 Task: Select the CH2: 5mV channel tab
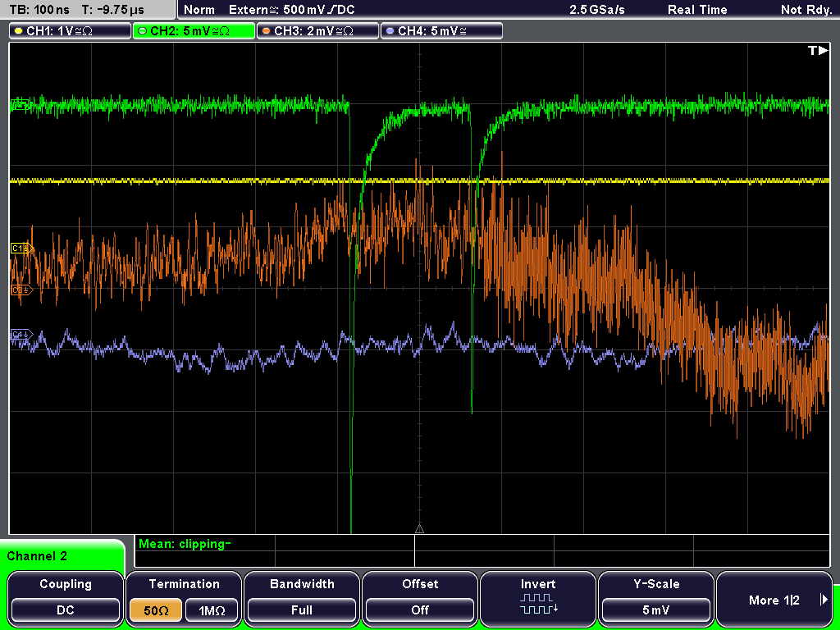point(194,31)
